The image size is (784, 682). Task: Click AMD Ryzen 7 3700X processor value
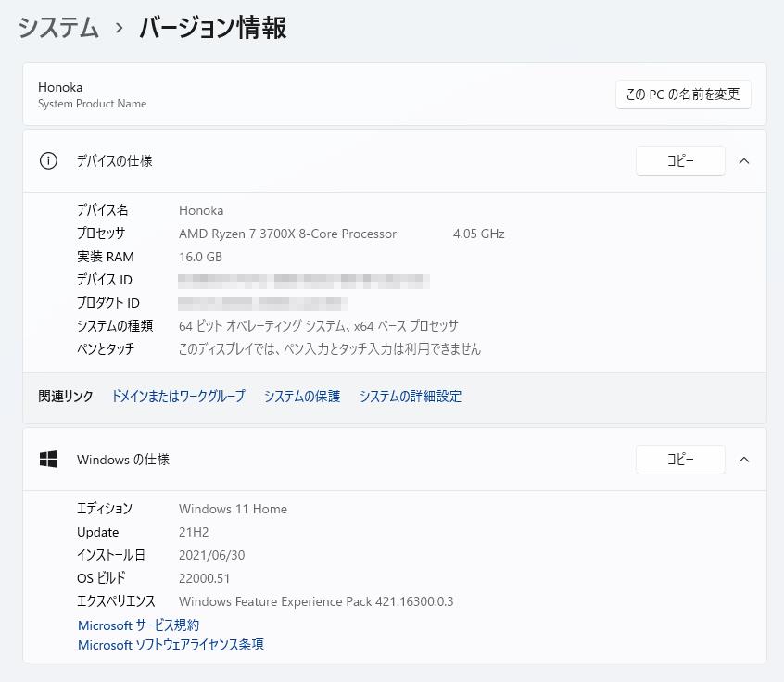pos(287,234)
